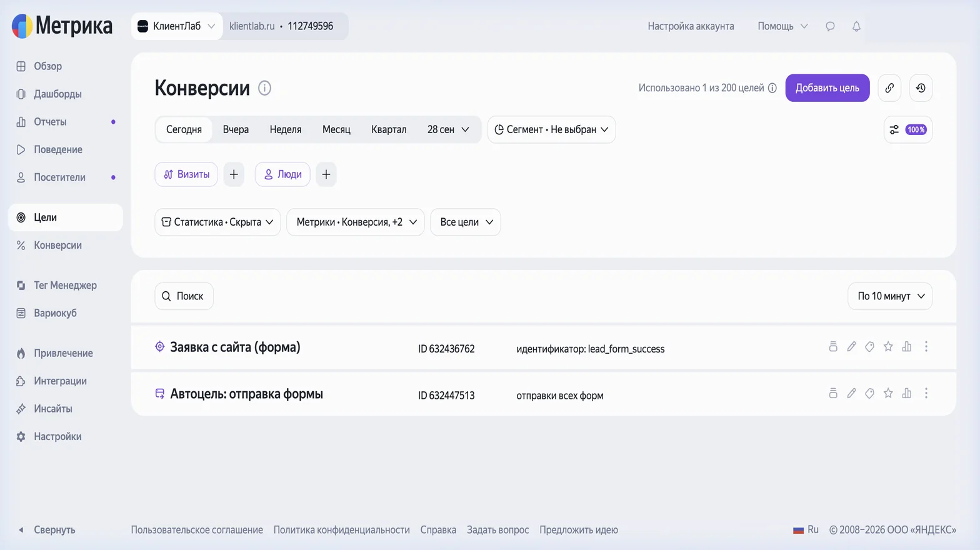The height and width of the screenshot is (550, 980).
Task: Expand Метрики • Конверсия, +2 dropdown
Action: tap(356, 222)
